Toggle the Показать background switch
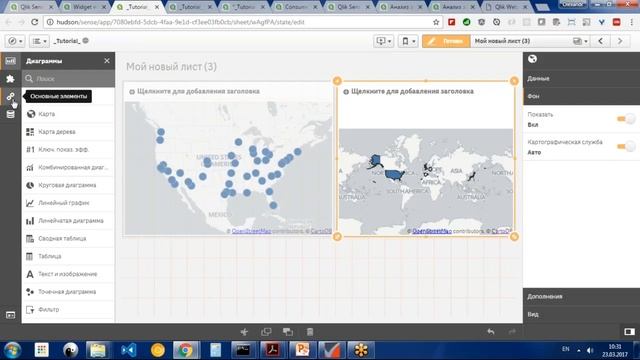This screenshot has height=360, width=640. (626, 119)
